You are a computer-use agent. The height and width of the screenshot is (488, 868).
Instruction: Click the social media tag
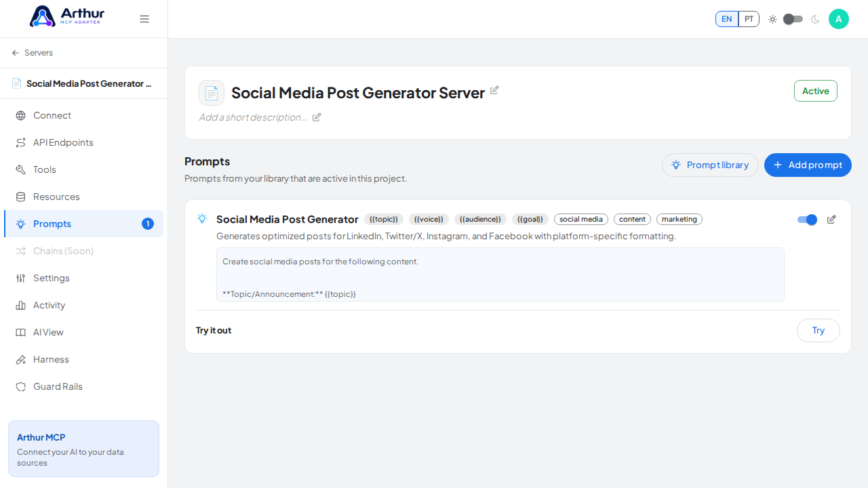pyautogui.click(x=581, y=220)
